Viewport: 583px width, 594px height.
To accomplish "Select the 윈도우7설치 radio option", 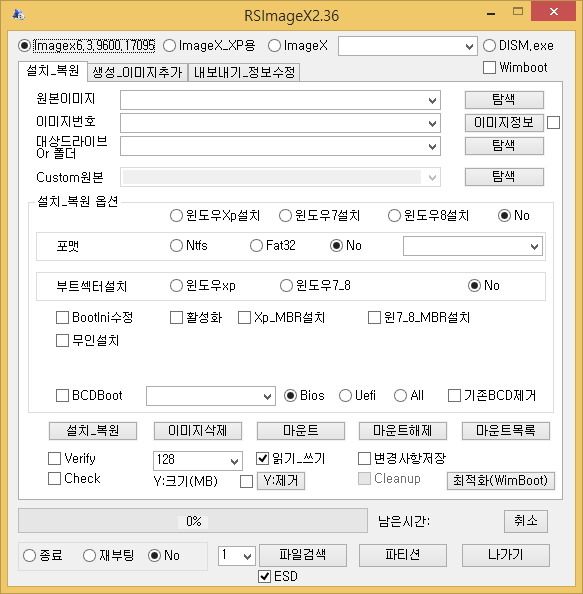I will click(x=319, y=216).
